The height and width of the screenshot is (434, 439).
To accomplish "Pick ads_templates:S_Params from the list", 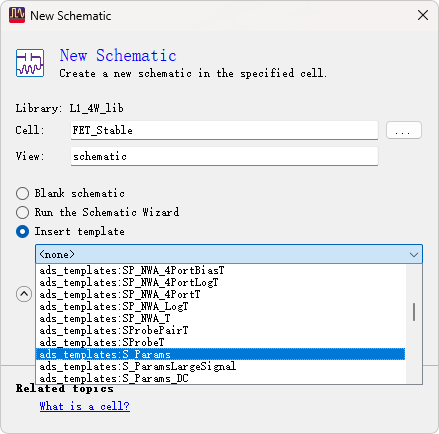I will 220,354.
